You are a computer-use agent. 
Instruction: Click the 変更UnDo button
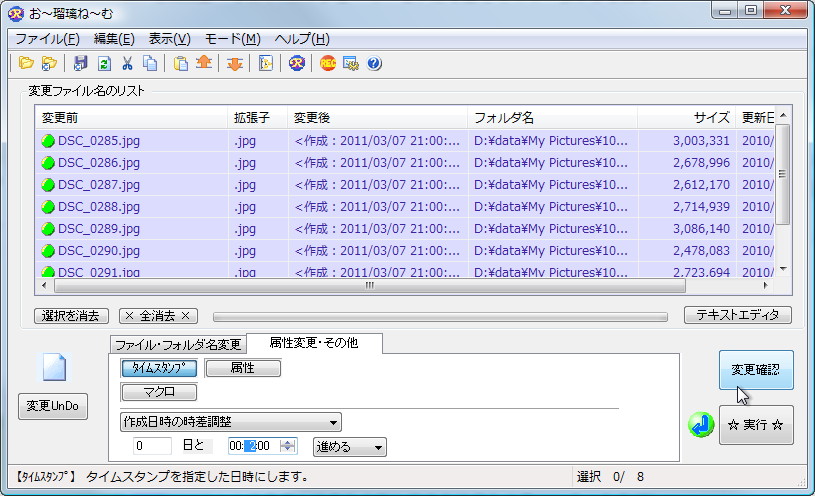(53, 406)
